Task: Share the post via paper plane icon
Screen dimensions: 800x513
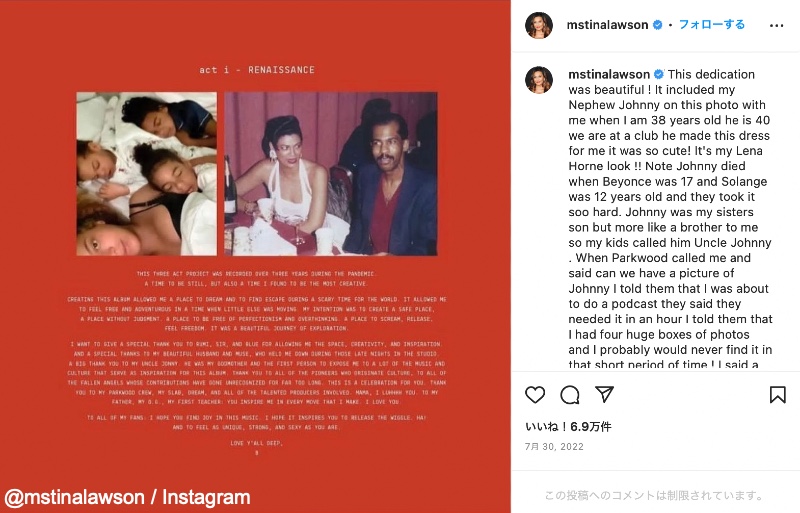Action: click(604, 395)
